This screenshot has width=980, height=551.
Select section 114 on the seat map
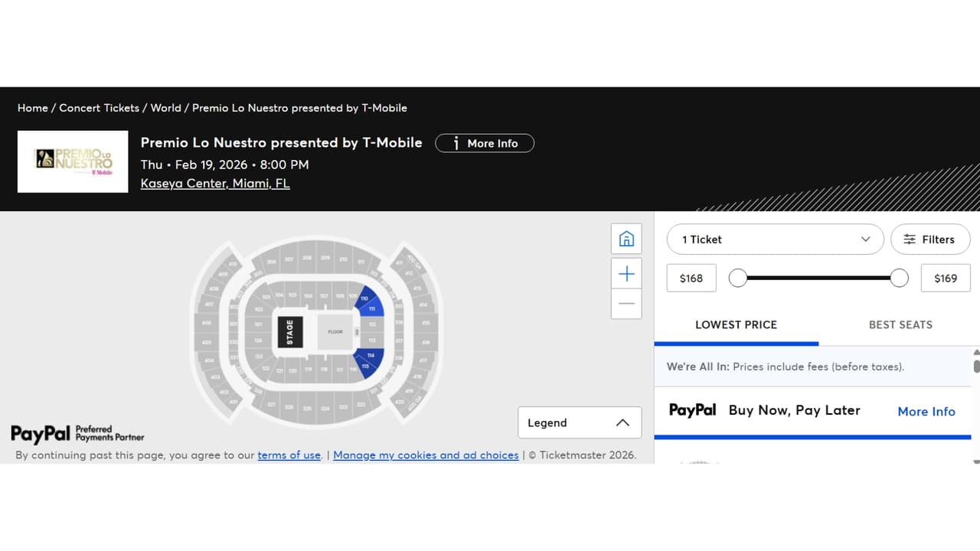pyautogui.click(x=372, y=356)
